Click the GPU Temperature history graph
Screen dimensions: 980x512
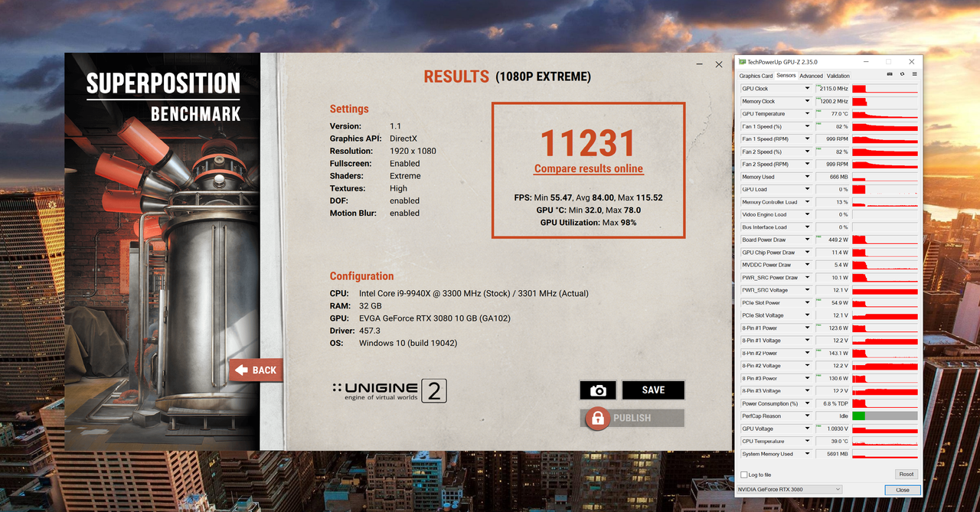pyautogui.click(x=884, y=114)
